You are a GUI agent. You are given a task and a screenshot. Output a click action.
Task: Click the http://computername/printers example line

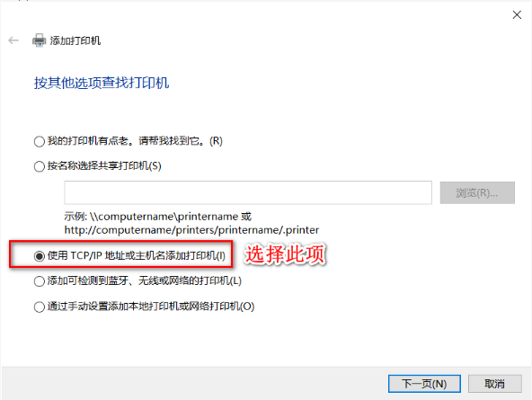[x=191, y=230]
